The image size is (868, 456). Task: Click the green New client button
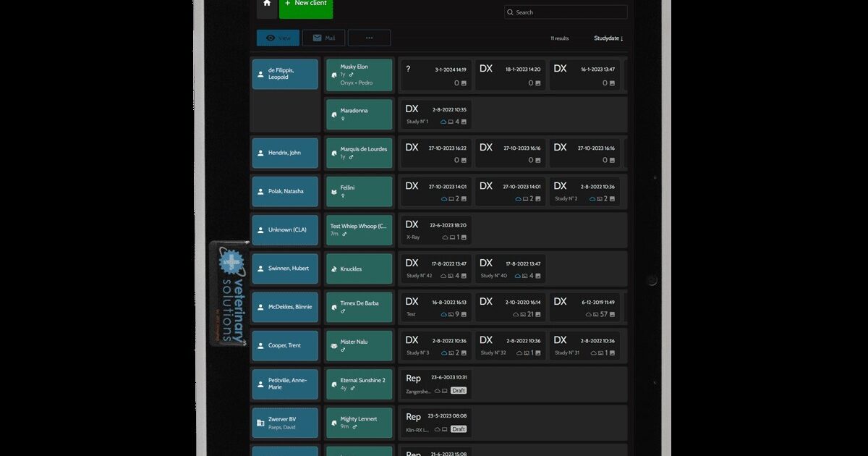[x=306, y=6]
